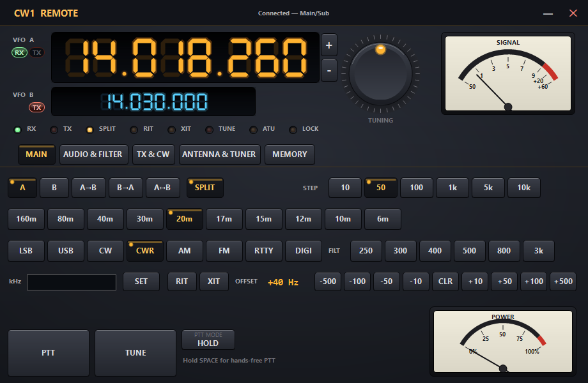Switch to the TX & CW tab
This screenshot has width=588, height=383.
(153, 154)
